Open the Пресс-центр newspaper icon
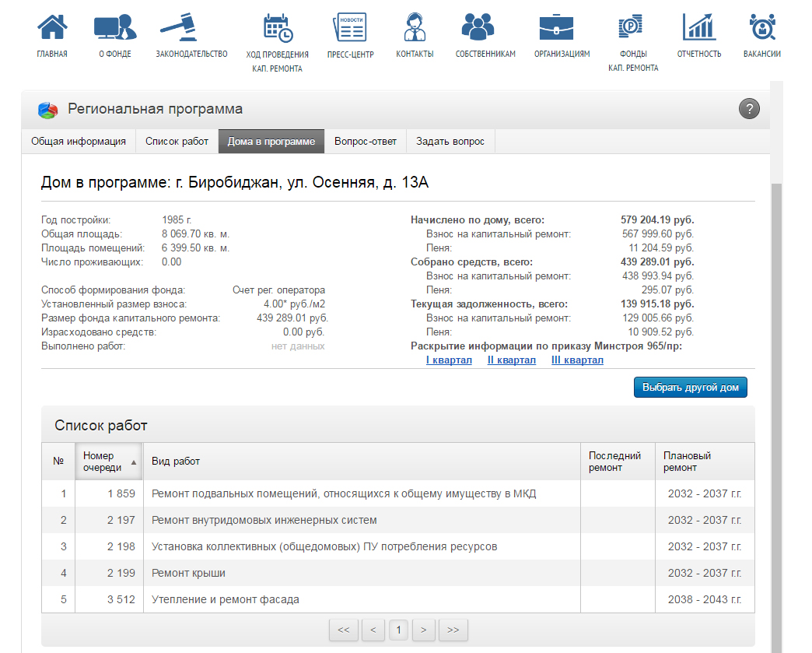This screenshot has height=653, width=812. [349, 27]
